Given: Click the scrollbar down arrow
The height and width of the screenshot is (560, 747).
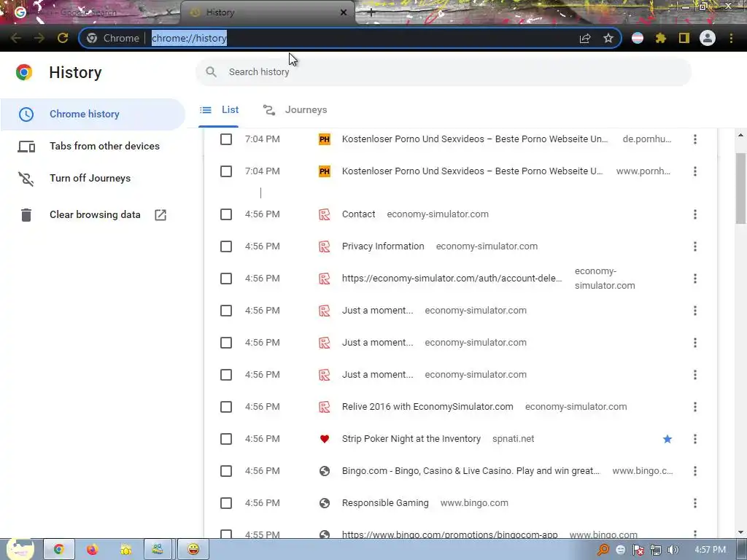Looking at the screenshot, I should (740, 532).
